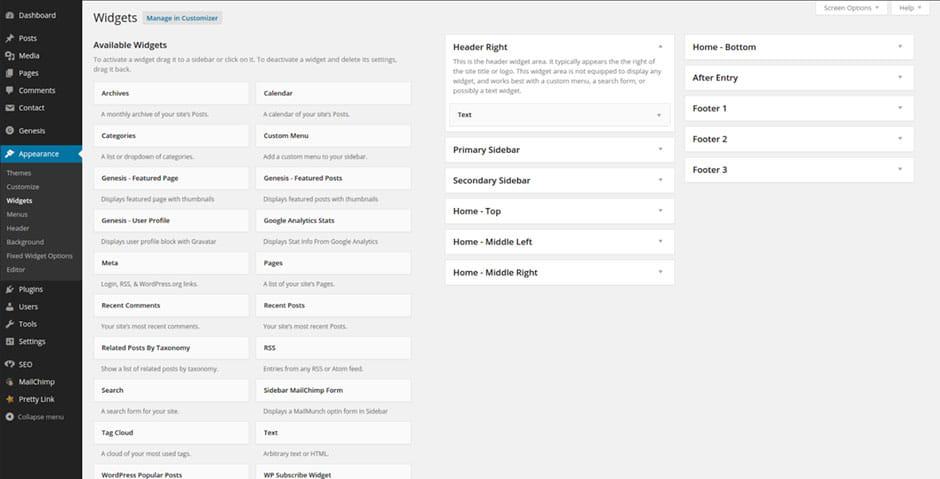Select the Tag Cloud widget
This screenshot has width=940, height=479.
[x=171, y=433]
